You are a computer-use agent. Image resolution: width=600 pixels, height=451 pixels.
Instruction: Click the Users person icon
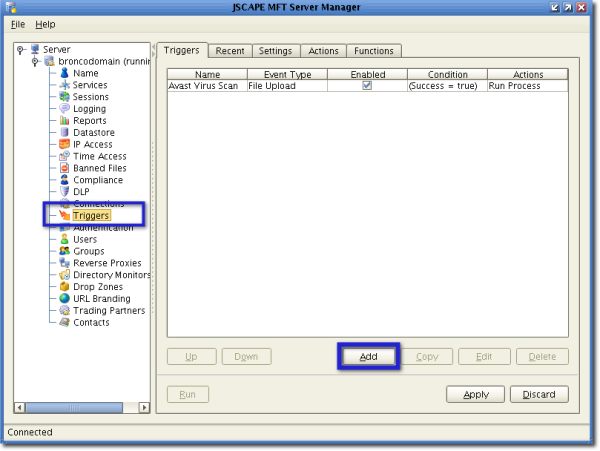pos(64,239)
